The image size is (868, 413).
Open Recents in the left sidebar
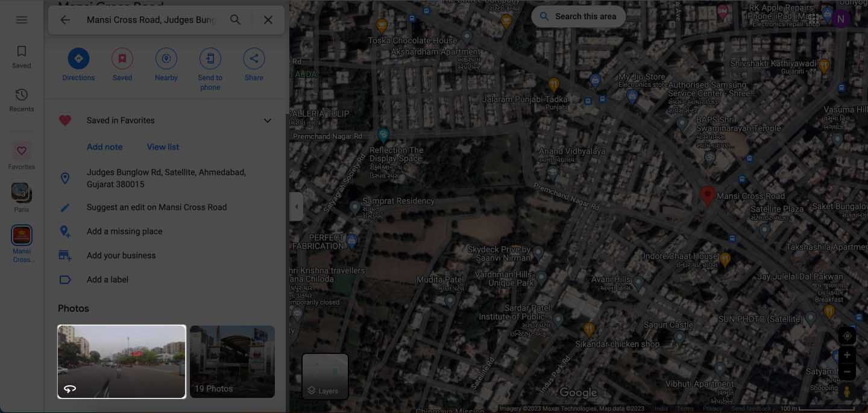[x=22, y=100]
